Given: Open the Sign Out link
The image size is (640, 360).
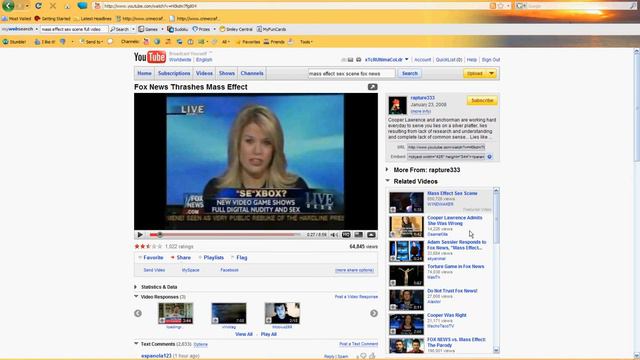Looking at the screenshot, I should [491, 60].
